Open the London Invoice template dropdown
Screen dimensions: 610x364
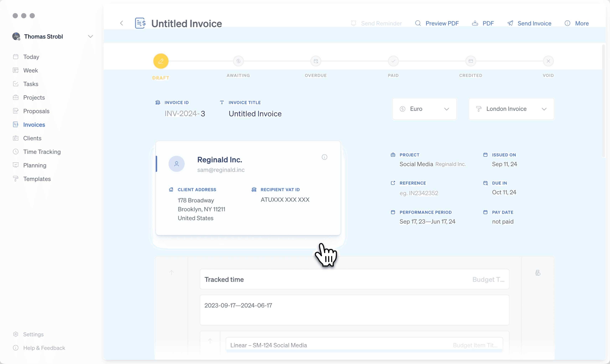[x=511, y=109]
